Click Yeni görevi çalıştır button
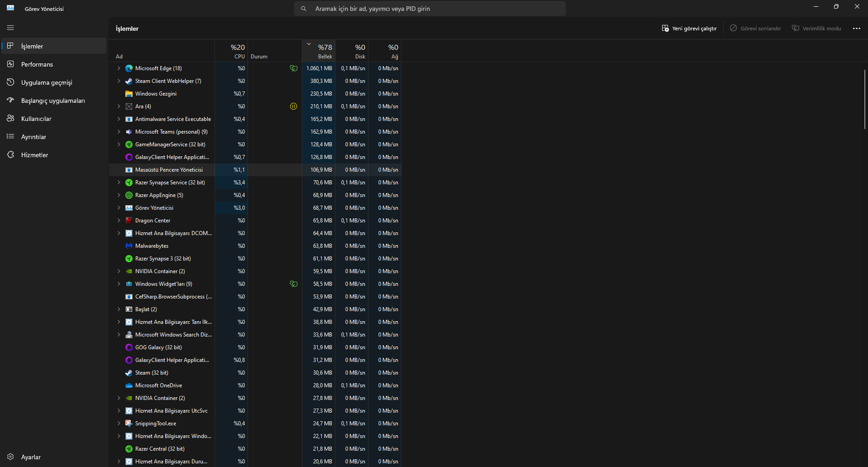Viewport: 868px width, 467px height. [689, 28]
